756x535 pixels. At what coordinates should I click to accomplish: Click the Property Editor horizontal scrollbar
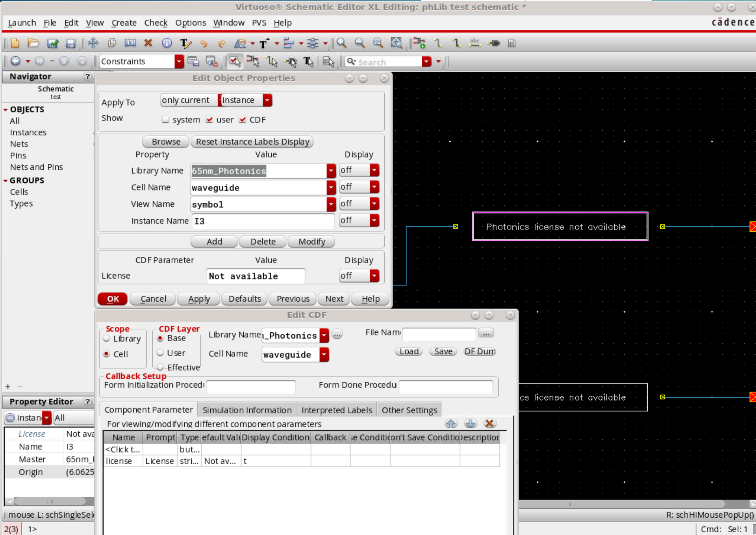click(50, 501)
